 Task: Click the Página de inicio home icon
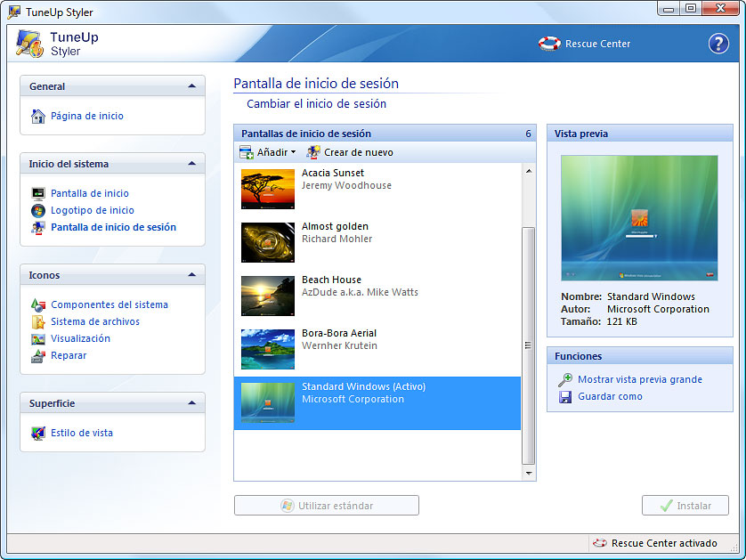pyautogui.click(x=38, y=116)
